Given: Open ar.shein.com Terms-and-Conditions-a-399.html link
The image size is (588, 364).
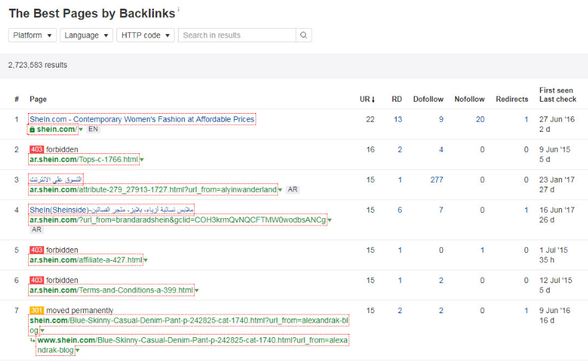Looking at the screenshot, I should pyautogui.click(x=111, y=290).
